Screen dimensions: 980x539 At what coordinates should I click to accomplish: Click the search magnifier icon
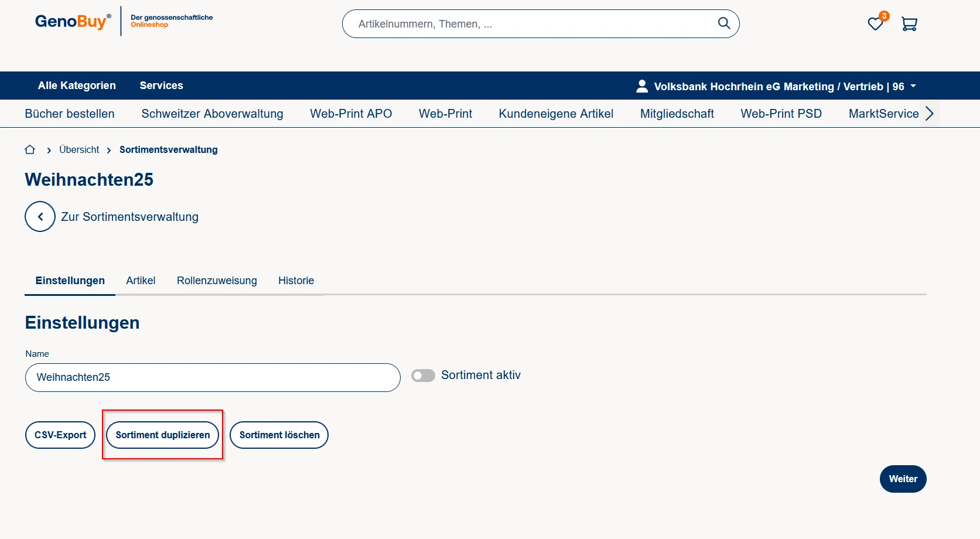[x=724, y=23]
